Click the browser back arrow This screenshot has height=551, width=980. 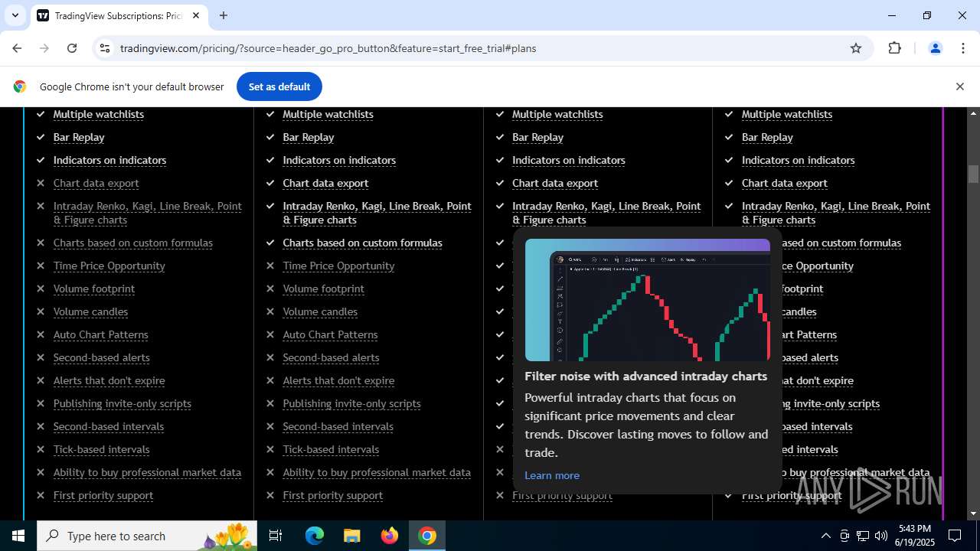pyautogui.click(x=17, y=48)
